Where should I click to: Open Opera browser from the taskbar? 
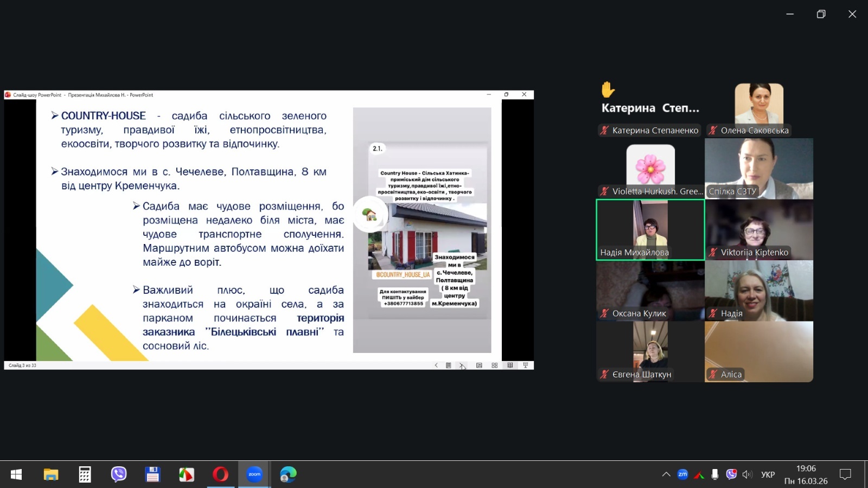[220, 474]
